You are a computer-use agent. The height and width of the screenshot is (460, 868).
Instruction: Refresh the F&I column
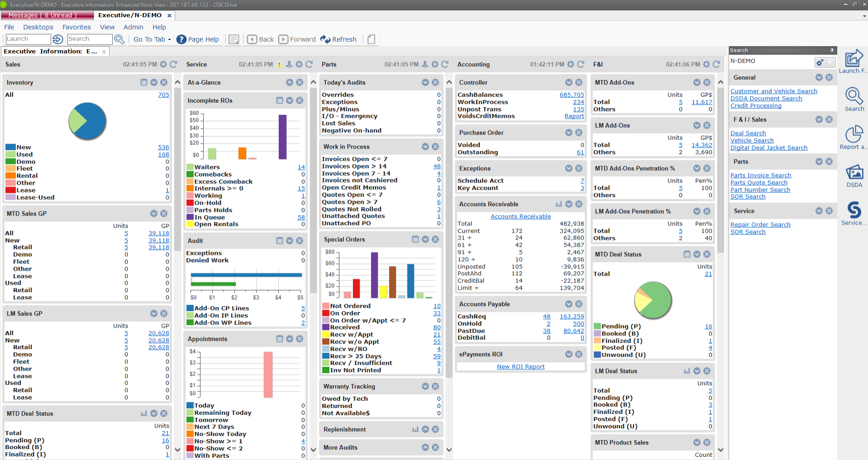click(716, 64)
